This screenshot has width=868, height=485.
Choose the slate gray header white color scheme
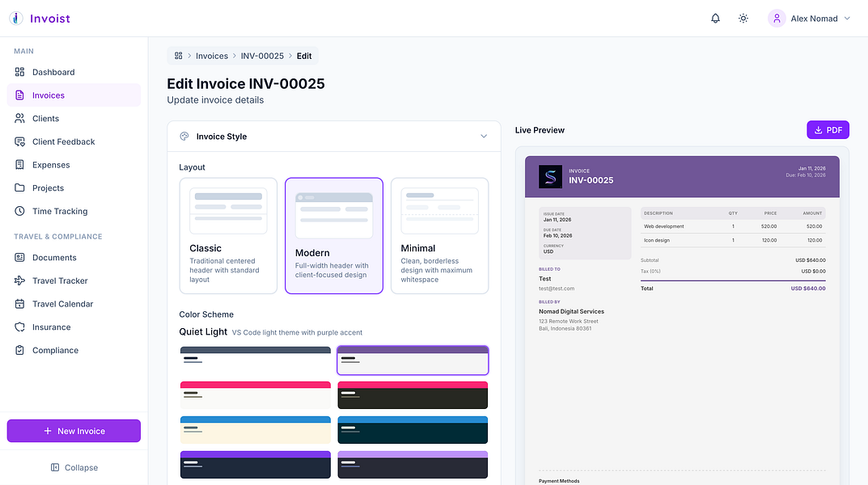coord(255,361)
